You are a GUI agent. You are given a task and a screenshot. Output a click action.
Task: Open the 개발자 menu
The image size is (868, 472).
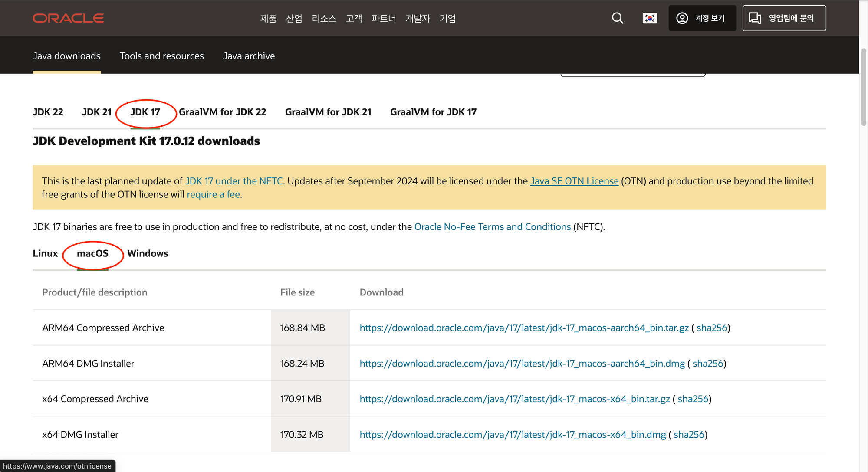coord(418,19)
